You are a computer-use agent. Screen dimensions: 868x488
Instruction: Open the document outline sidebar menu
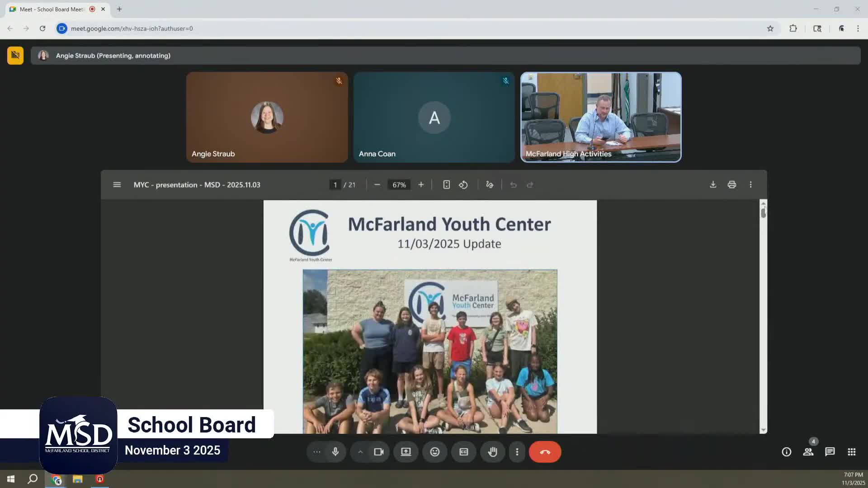pyautogui.click(x=117, y=184)
